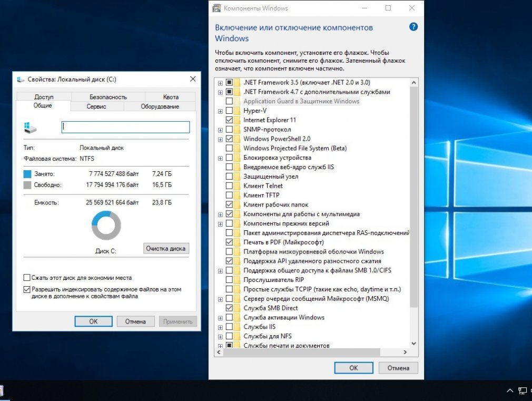Image resolution: width=532 pixels, height=401 pixels.
Task: Click folder icon of Windows PowerShell 2.0
Action: pyautogui.click(x=237, y=139)
